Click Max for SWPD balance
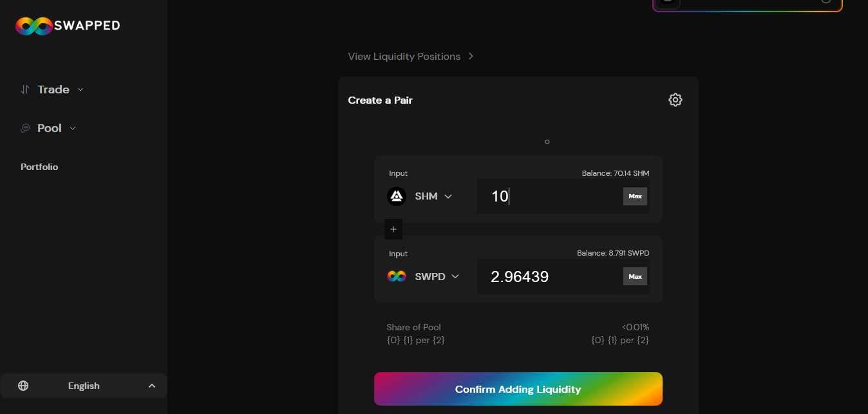 [x=635, y=276]
